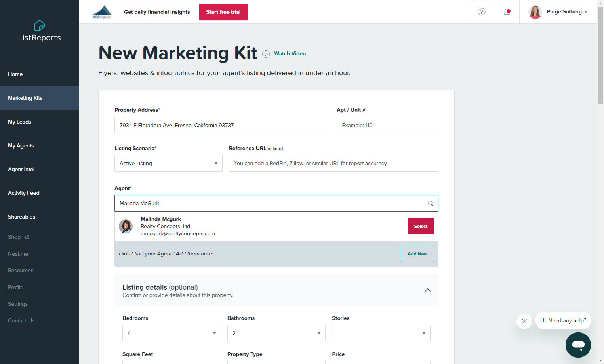
Task: Collapse the Listing details section
Action: (428, 290)
